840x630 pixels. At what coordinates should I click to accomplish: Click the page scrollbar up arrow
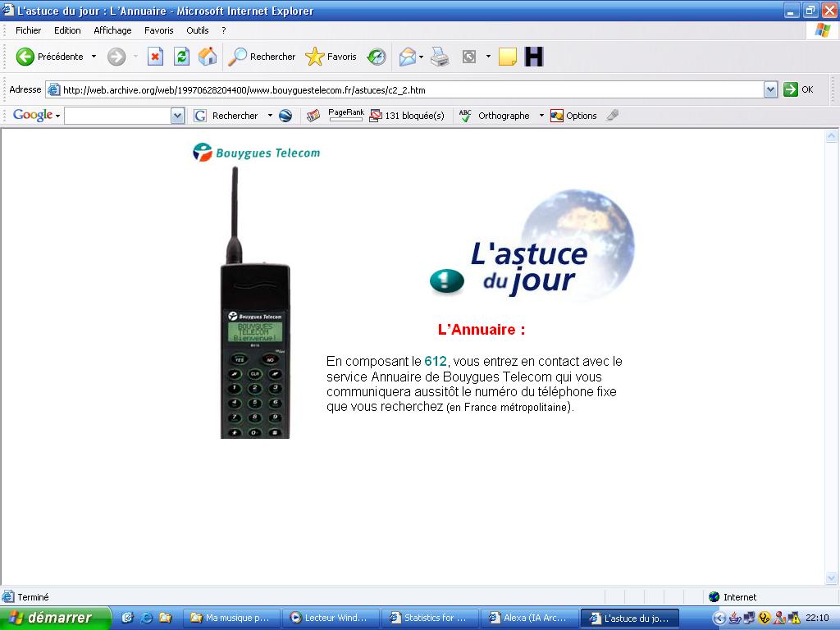click(x=832, y=136)
